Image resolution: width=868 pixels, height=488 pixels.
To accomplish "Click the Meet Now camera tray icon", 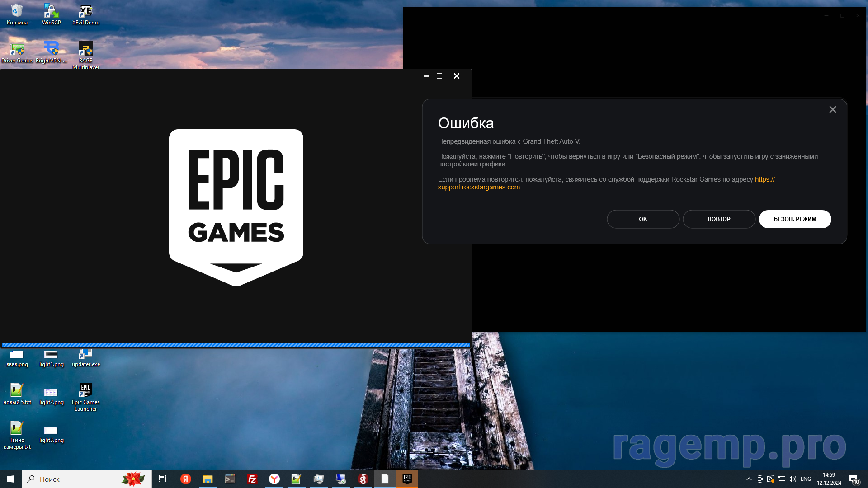I will 760,479.
